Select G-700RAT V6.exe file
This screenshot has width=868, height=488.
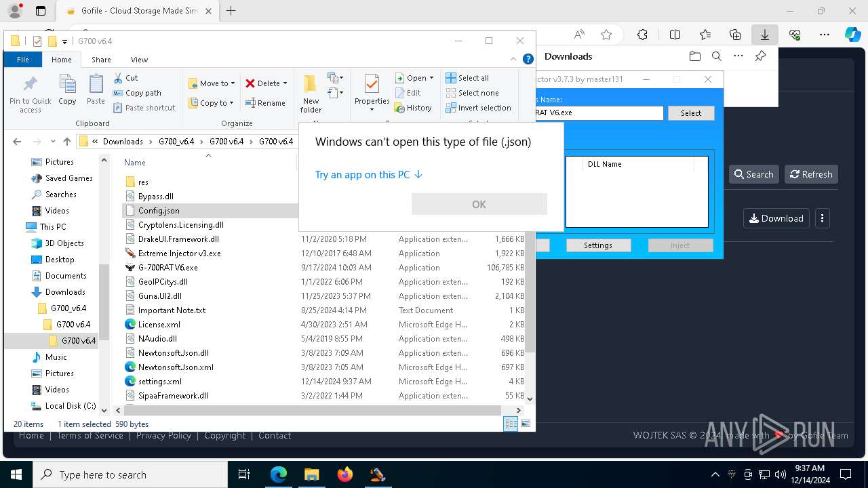tap(167, 268)
